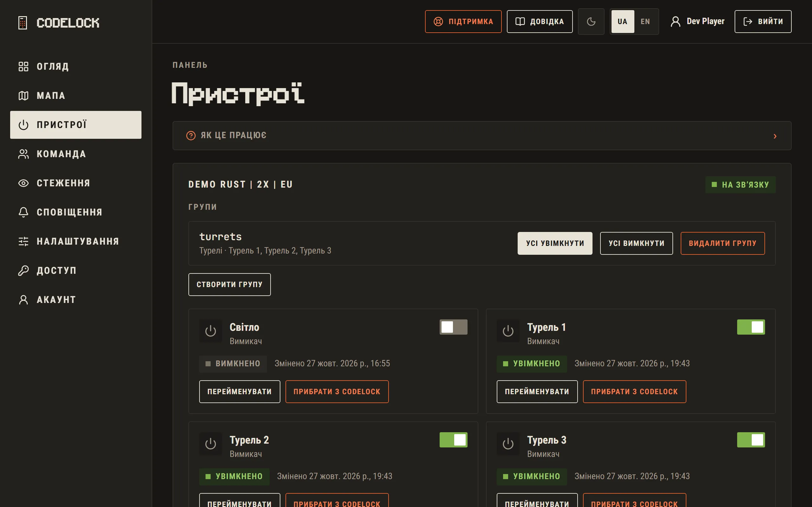This screenshot has height=507, width=812.
Task: Click the power icon beside Турель 1
Action: 508,331
